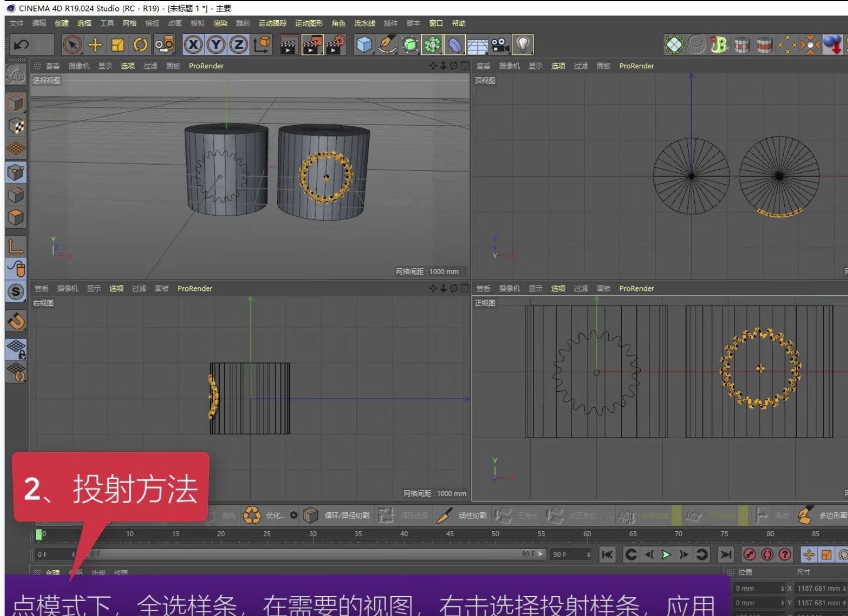Image resolution: width=848 pixels, height=616 pixels.
Task: Toggle the Z axis lock
Action: tap(239, 45)
